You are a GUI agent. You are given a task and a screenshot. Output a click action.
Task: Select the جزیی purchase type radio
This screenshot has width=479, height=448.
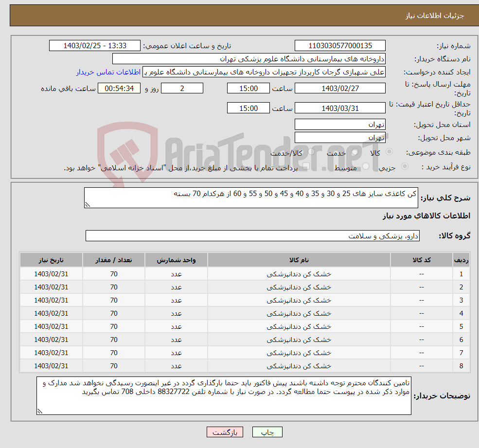(405, 166)
